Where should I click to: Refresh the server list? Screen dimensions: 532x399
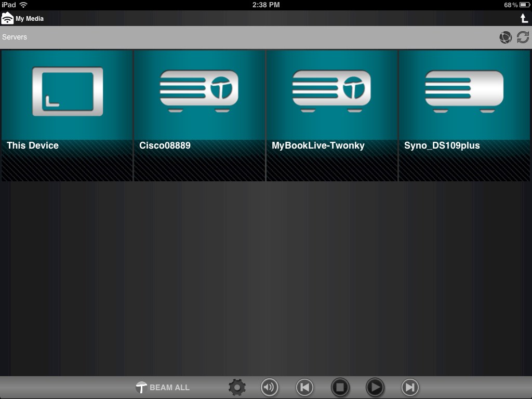point(523,37)
